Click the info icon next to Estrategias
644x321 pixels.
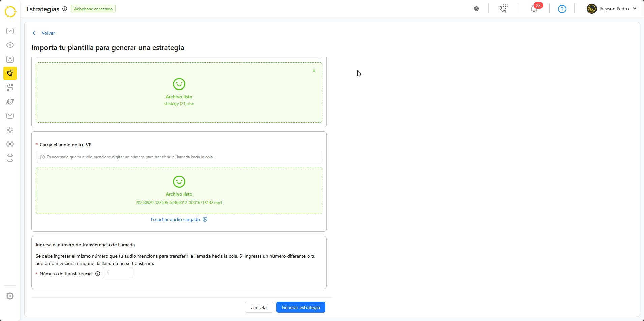pyautogui.click(x=65, y=9)
